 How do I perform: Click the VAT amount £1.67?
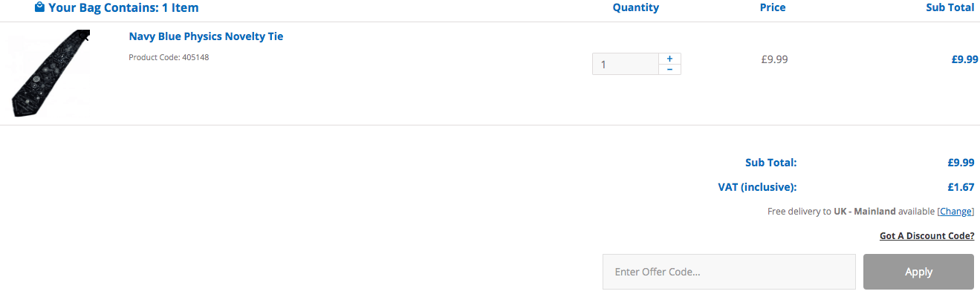click(x=961, y=187)
